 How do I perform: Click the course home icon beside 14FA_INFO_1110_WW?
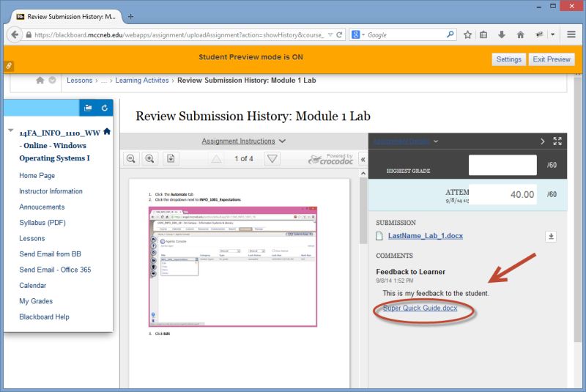pyautogui.click(x=107, y=131)
